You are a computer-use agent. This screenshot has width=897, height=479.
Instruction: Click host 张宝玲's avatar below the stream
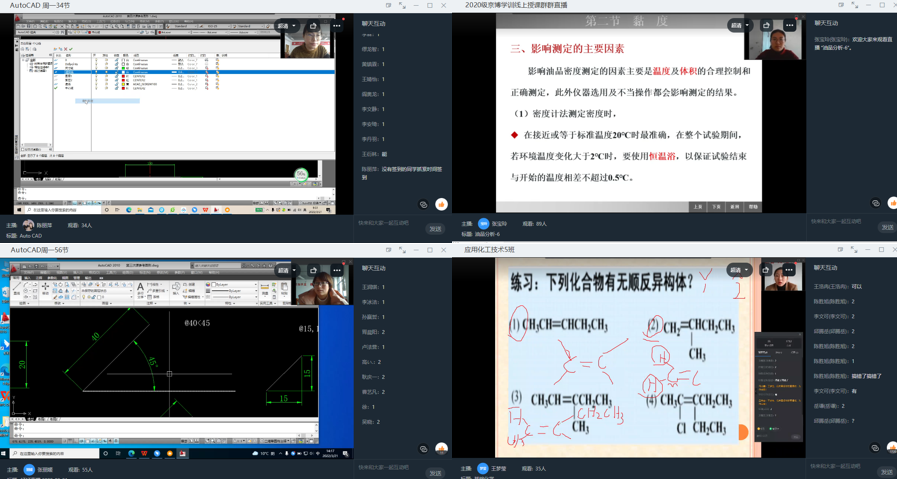coord(483,224)
